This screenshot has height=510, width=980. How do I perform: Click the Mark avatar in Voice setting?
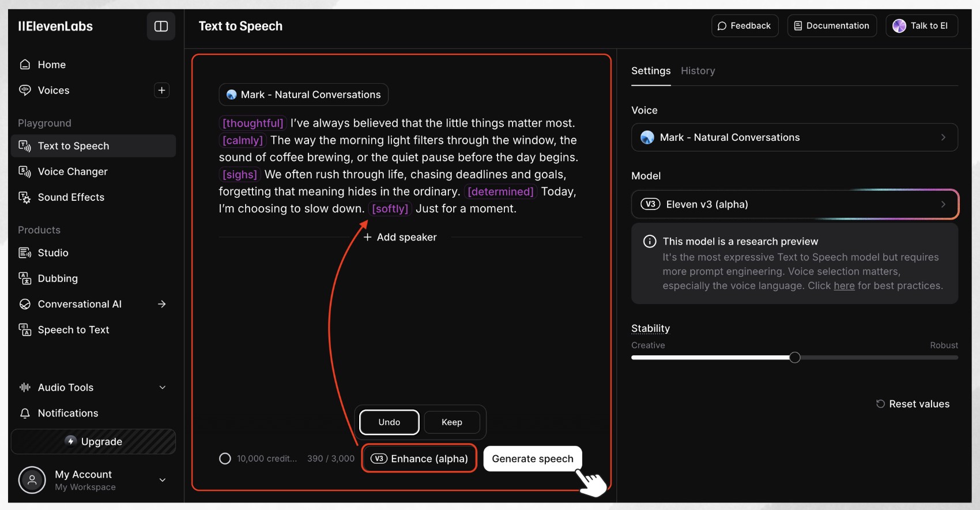coord(647,137)
